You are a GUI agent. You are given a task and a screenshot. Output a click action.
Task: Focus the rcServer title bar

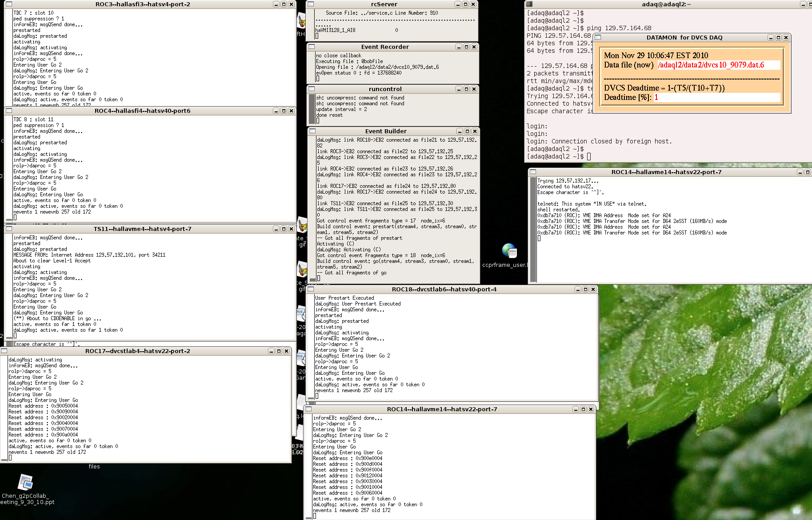[384, 4]
